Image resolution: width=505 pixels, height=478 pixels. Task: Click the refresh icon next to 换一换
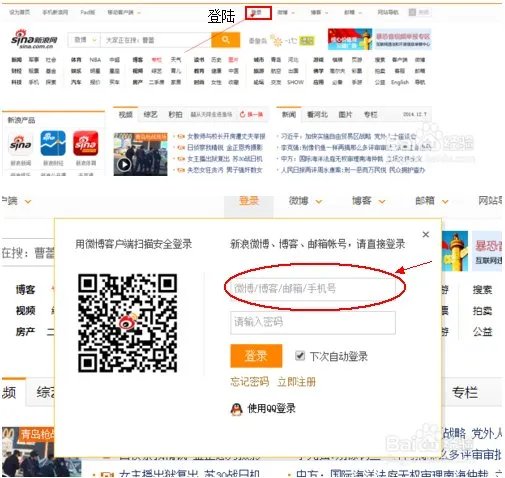242,115
